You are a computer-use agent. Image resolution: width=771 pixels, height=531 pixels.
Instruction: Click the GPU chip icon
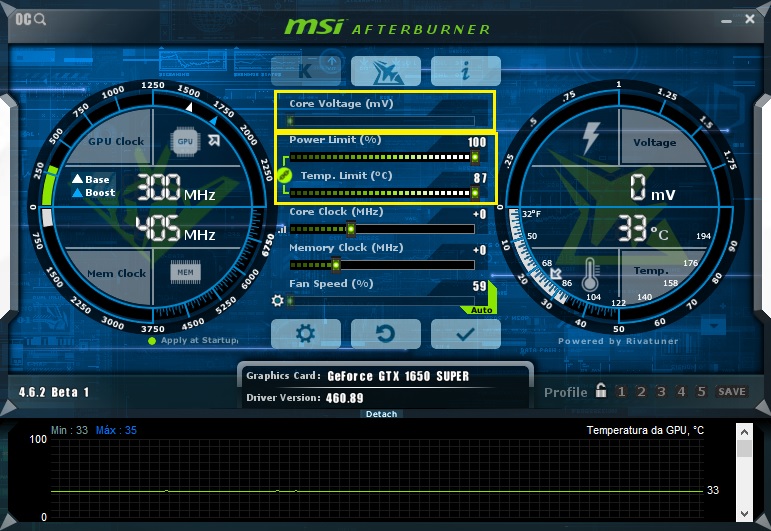click(x=185, y=141)
